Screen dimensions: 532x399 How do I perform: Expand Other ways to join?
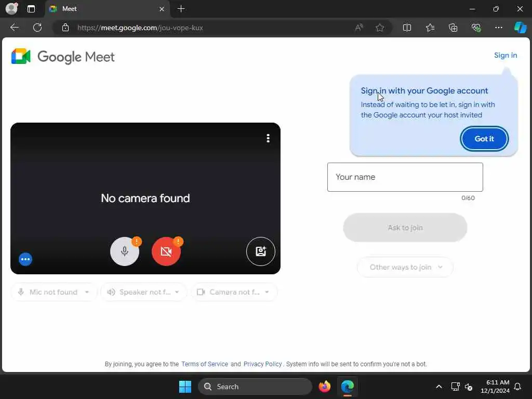405,268
